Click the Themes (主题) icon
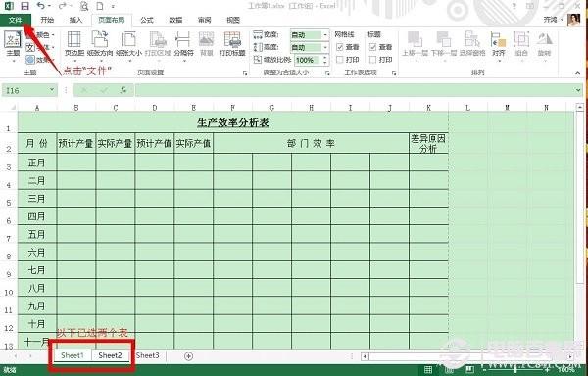The image size is (588, 376). [13, 44]
